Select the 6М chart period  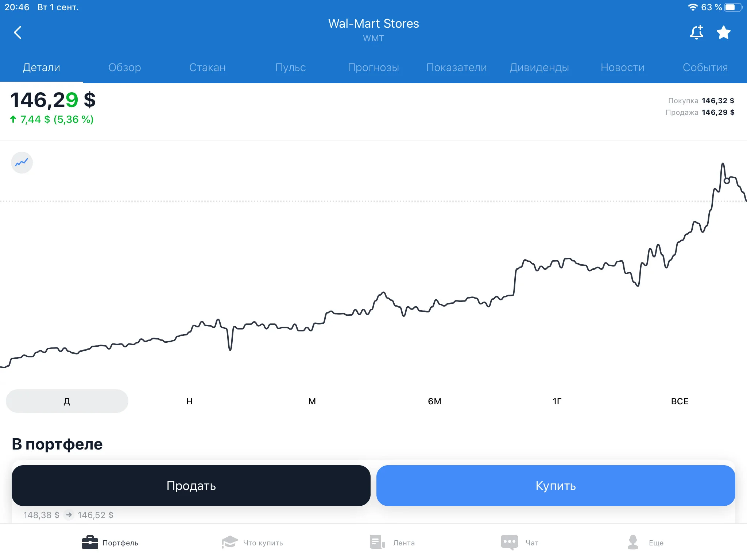pyautogui.click(x=434, y=401)
